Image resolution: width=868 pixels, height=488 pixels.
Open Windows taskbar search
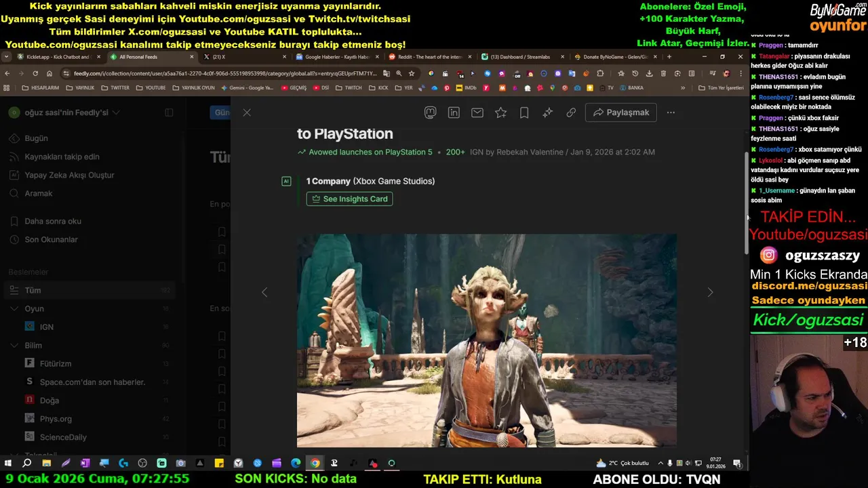pyautogui.click(x=27, y=463)
